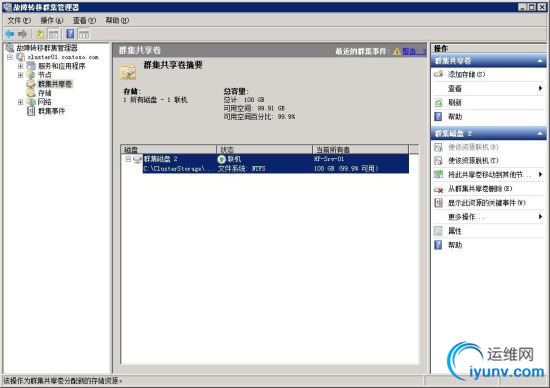Open the 更多操作... submenu
Viewport: 550px width, 388px height.
pyautogui.click(x=488, y=217)
